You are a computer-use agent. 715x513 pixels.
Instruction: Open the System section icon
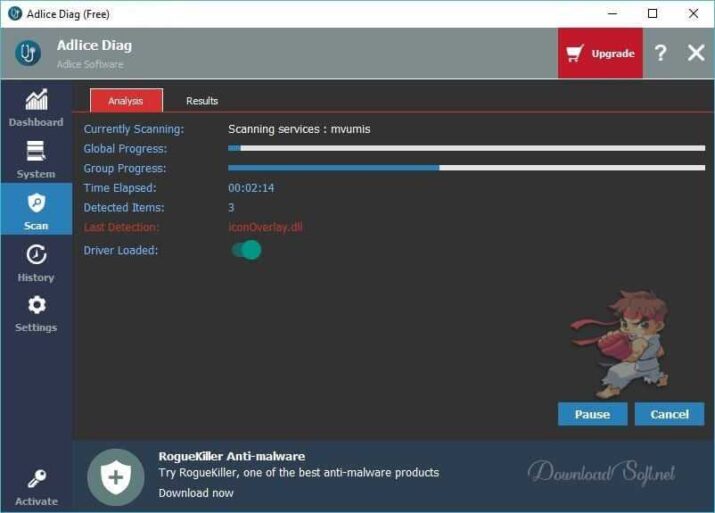tap(36, 151)
